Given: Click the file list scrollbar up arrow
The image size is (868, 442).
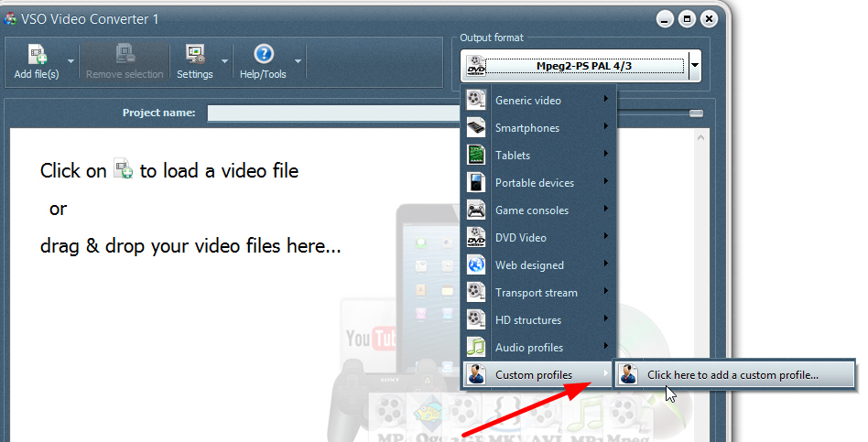Looking at the screenshot, I should pyautogui.click(x=700, y=137).
